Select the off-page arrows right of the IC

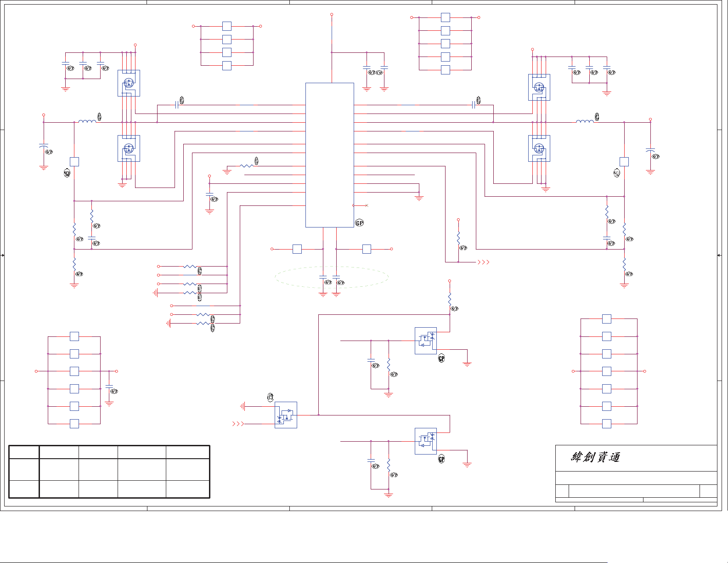484,262
